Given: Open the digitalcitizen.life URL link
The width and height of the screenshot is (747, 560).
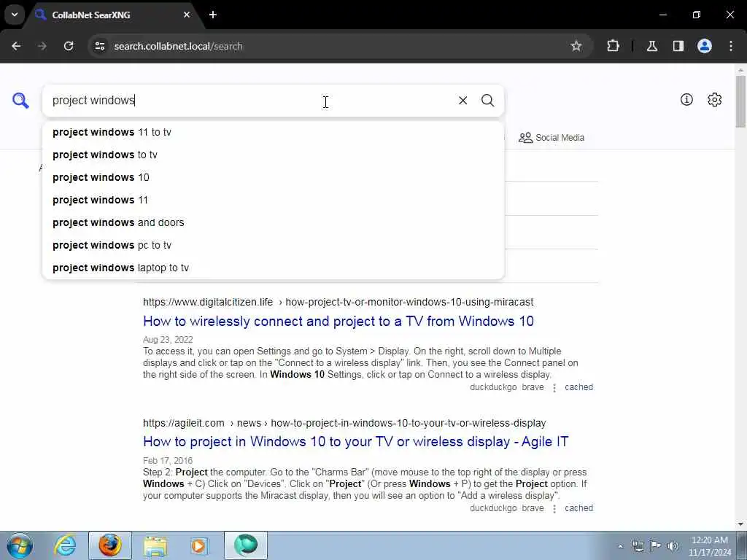Looking at the screenshot, I should tap(338, 303).
